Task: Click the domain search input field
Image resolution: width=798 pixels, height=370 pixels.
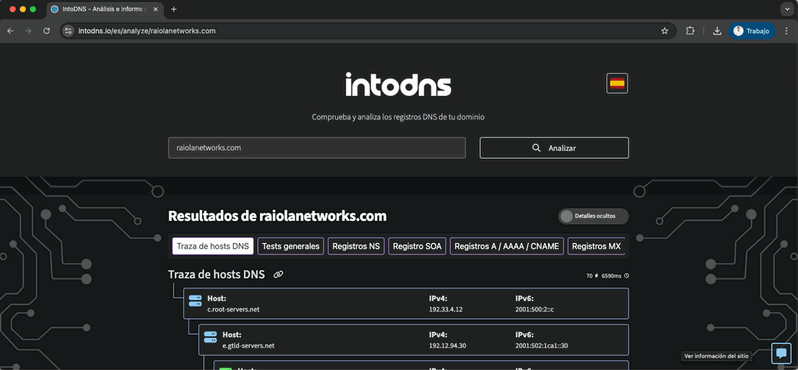Action: [317, 148]
